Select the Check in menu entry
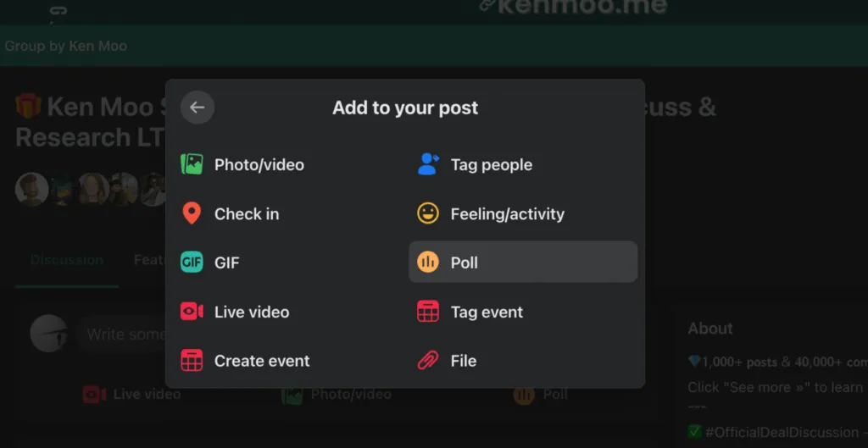This screenshot has height=448, width=868. pos(247,214)
